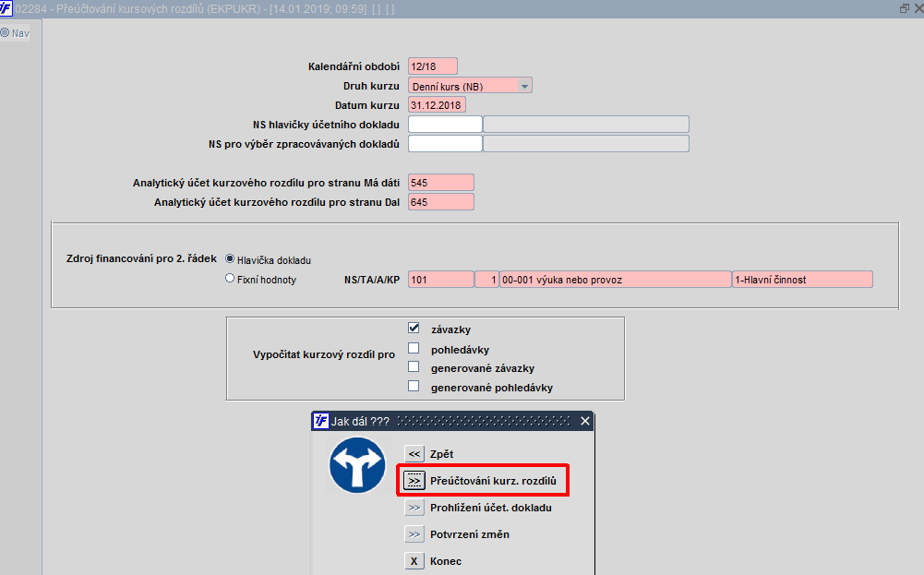924x575 pixels.
Task: Click the Má dáti account field 545
Action: (441, 183)
